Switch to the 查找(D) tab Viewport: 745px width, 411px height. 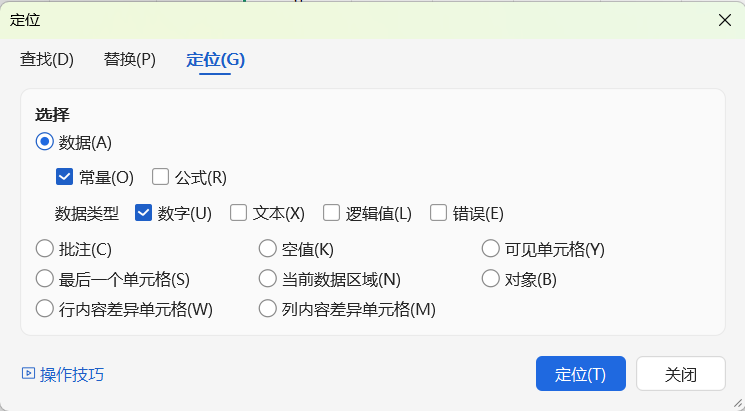click(47, 59)
